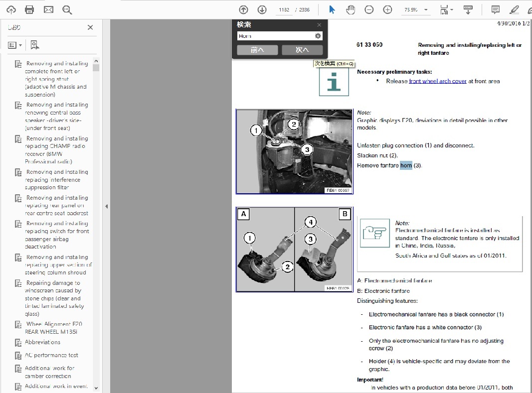The width and height of the screenshot is (532, 393).
Task: Click the page number field showing 1132
Action: [284, 10]
